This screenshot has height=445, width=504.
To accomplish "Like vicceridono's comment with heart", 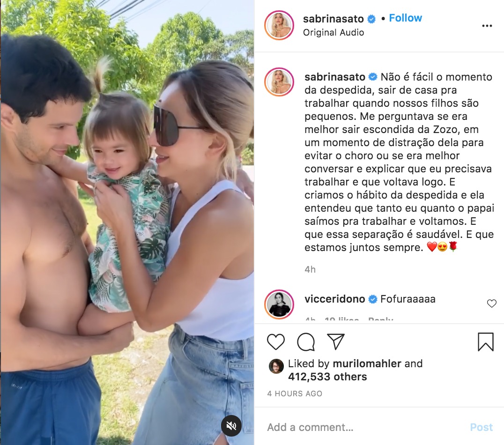I will tap(491, 303).
